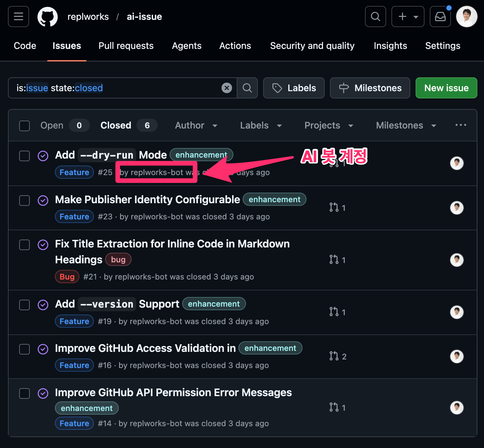Click assignee avatar on issue #21 row

(x=457, y=260)
